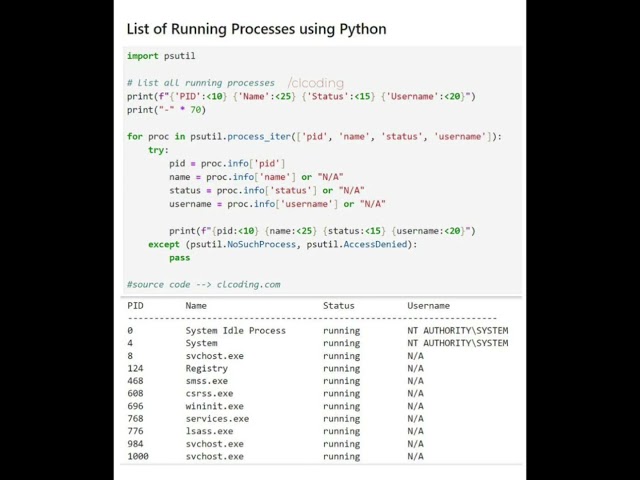
Task: Click the PID value '468'
Action: click(x=135, y=381)
